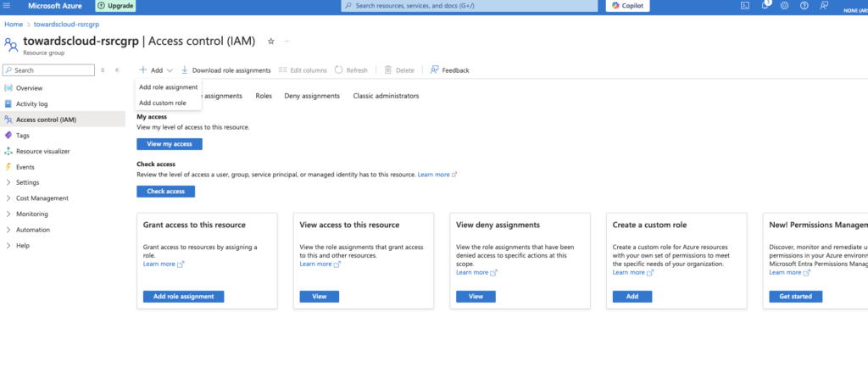Click Download role assignments text

(231, 70)
